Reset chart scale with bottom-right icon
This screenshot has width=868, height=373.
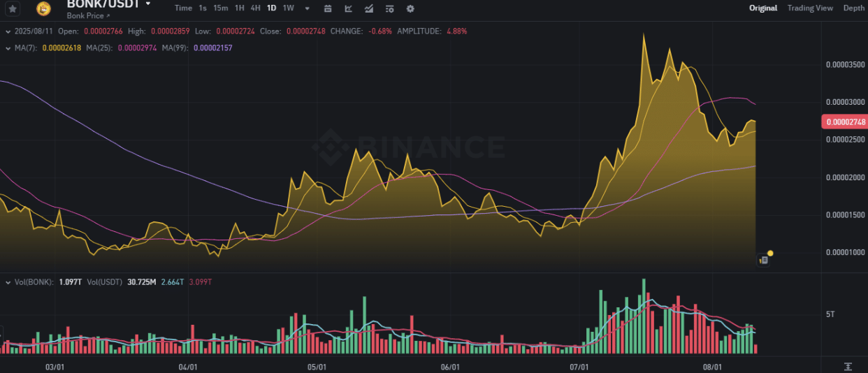click(848, 367)
